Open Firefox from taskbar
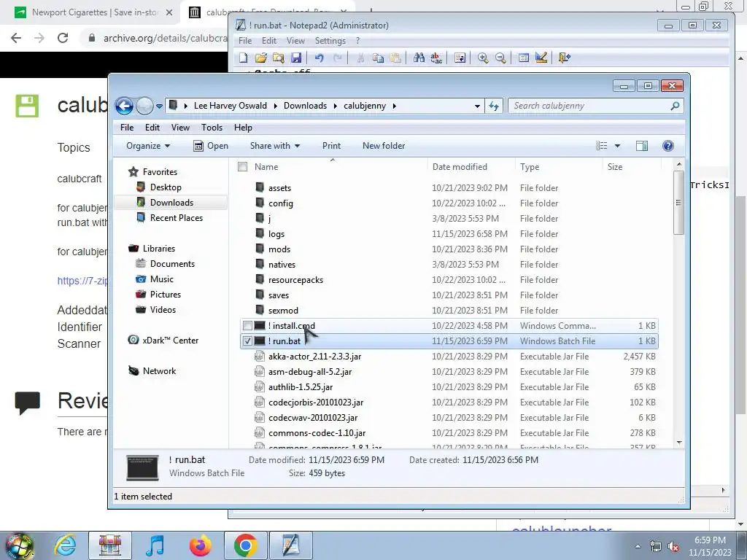The height and width of the screenshot is (560, 747). click(x=200, y=545)
